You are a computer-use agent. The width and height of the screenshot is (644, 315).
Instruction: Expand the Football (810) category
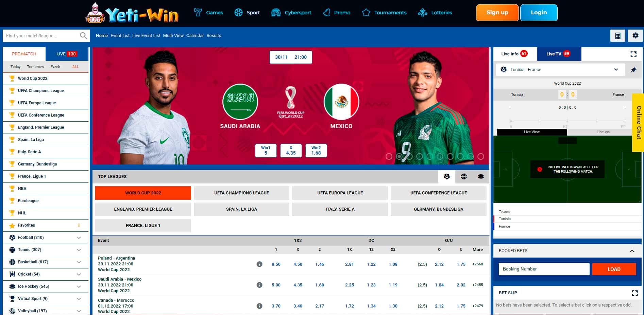pyautogui.click(x=79, y=238)
